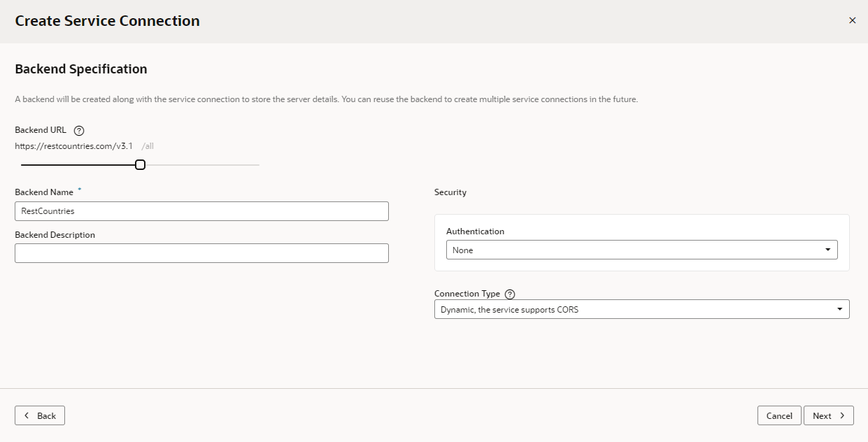Viewport: 868px width, 442px height.
Task: Click the empty Backend Description field
Action: tap(201, 252)
